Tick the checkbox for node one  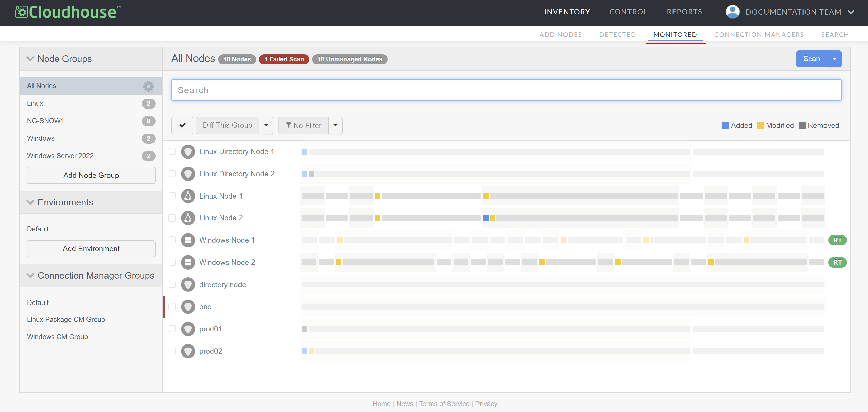pos(172,307)
